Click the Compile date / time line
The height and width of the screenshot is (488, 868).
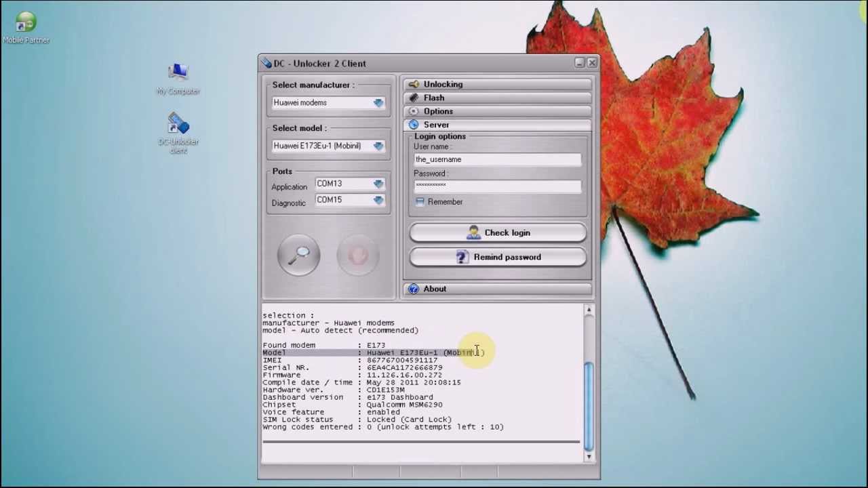(x=361, y=382)
